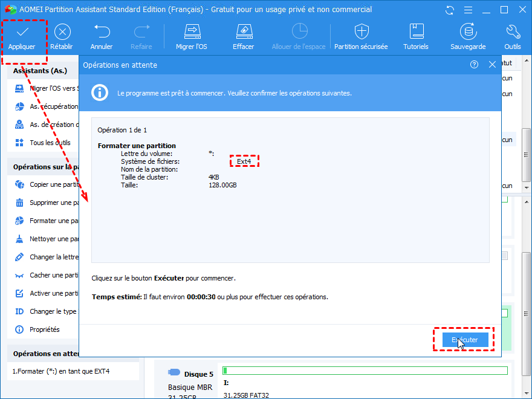The width and height of the screenshot is (532, 399).
Task: Open the As. récupération wizard
Action: coord(47,106)
